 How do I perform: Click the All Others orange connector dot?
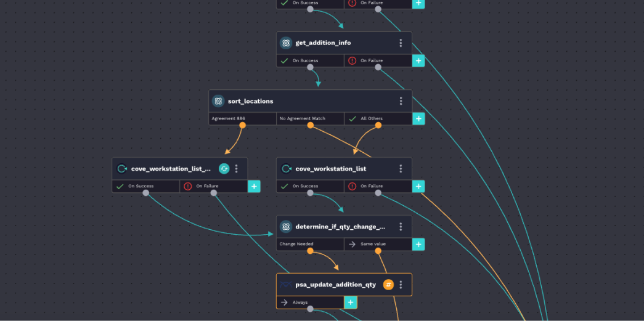point(378,125)
